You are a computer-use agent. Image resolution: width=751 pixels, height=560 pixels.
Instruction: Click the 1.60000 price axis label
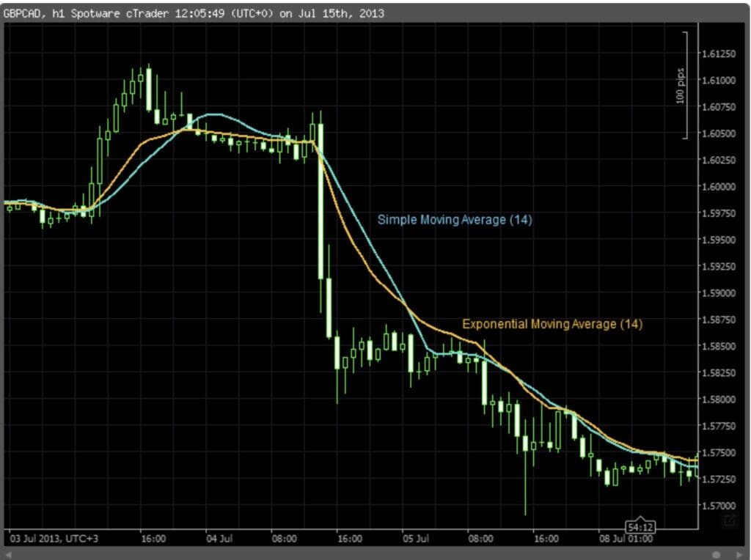click(719, 187)
